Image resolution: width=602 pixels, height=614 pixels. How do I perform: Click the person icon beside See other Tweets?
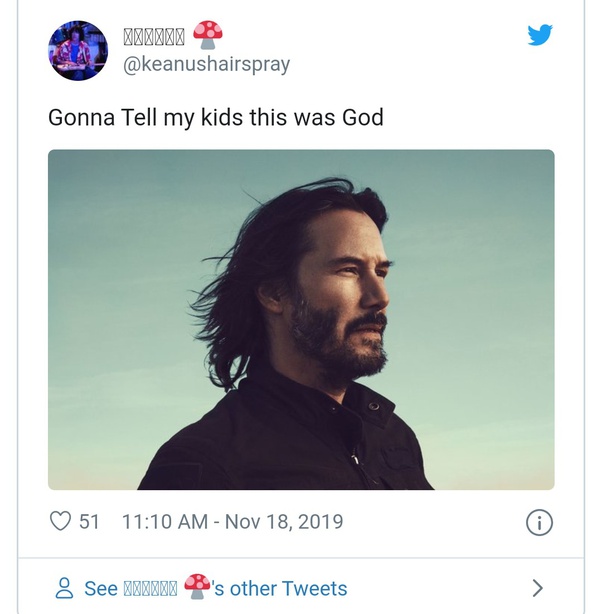coord(64,588)
